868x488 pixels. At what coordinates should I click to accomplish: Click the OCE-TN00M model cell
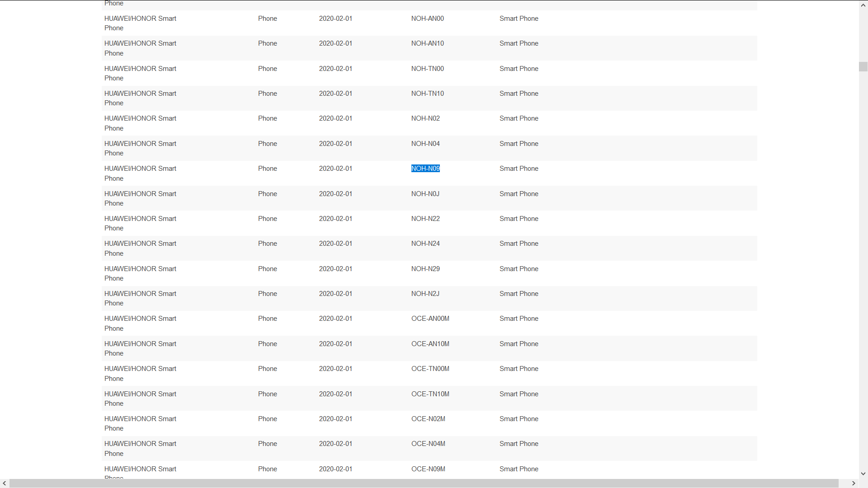coord(430,369)
